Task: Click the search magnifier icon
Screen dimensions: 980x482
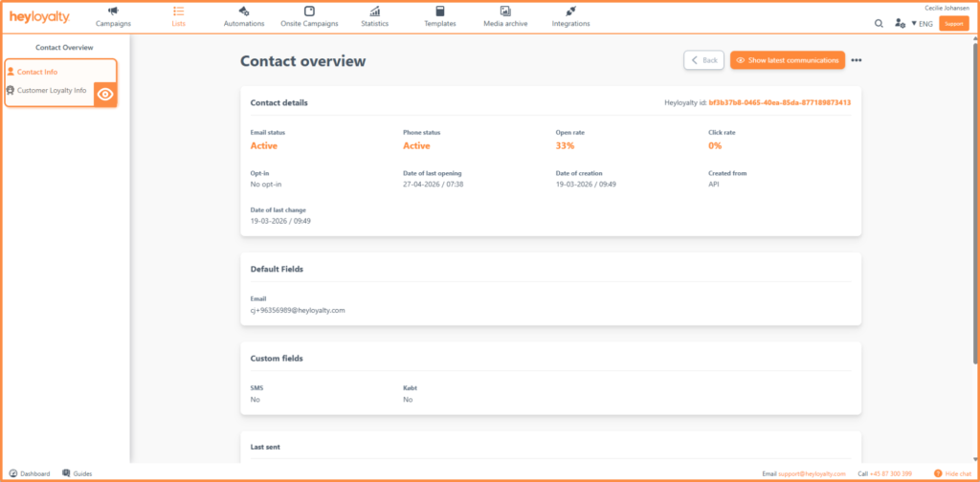Action: coord(879,23)
